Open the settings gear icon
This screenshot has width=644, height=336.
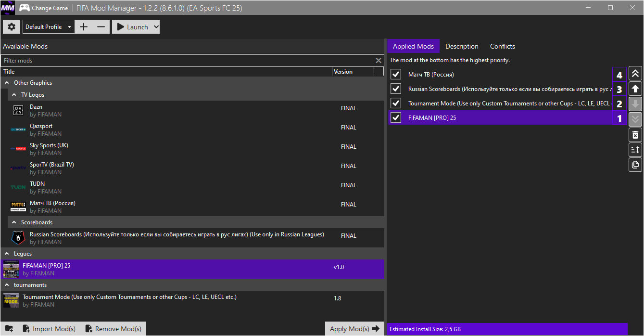[12, 27]
